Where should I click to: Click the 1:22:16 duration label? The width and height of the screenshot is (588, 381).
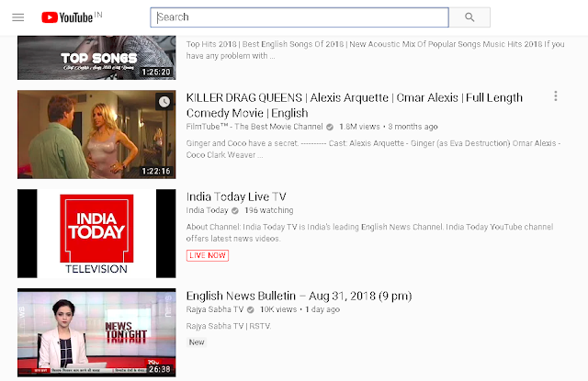tap(156, 171)
